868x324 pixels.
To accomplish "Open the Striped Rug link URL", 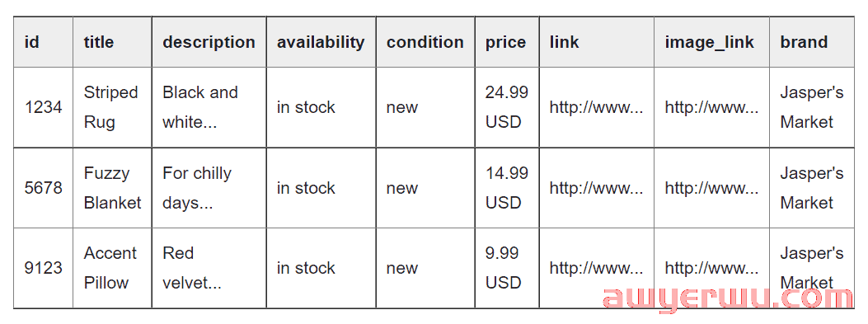I will tap(596, 107).
